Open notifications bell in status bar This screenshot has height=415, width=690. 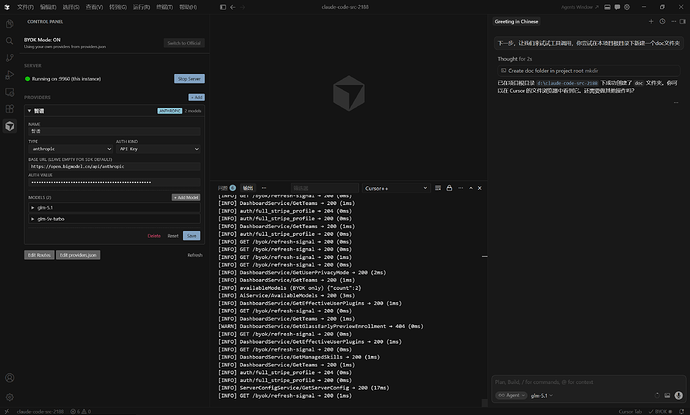pos(680,411)
